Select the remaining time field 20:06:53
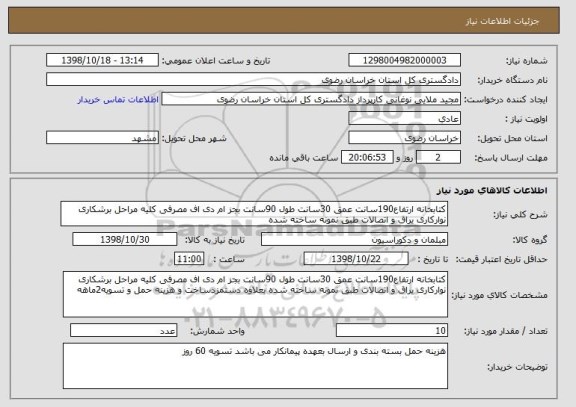 (x=367, y=158)
